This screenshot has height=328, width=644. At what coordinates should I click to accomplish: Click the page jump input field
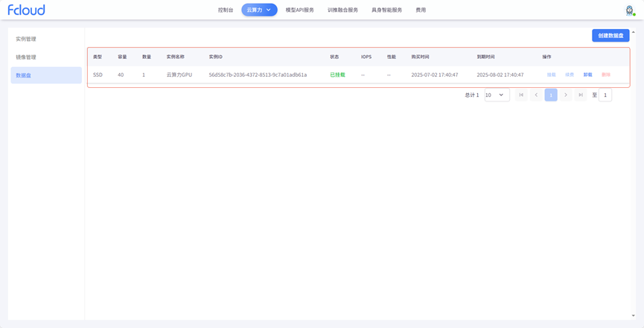(605, 95)
